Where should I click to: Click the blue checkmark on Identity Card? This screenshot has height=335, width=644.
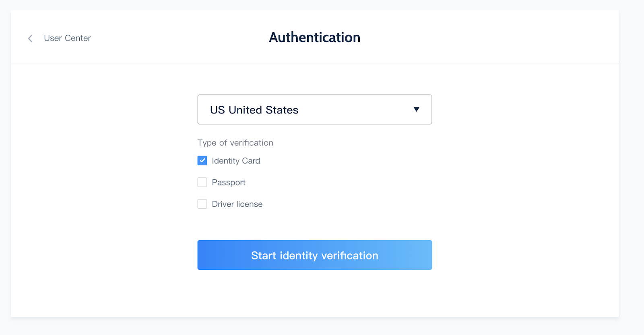pyautogui.click(x=202, y=161)
